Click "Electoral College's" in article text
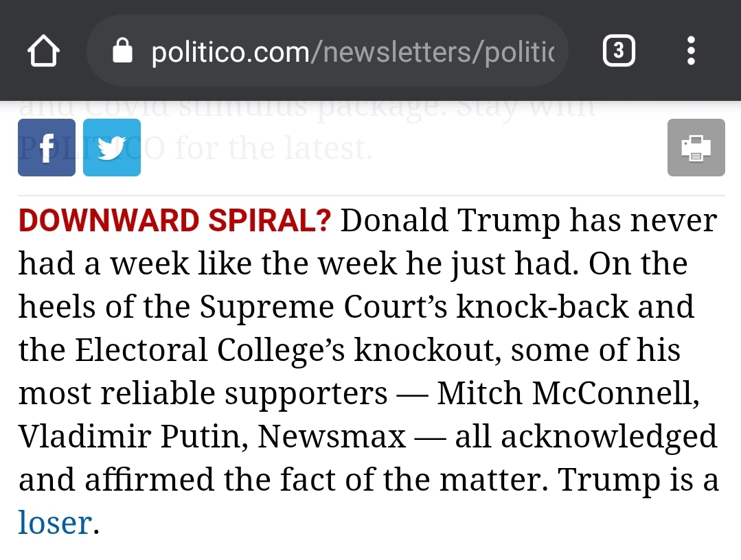 (x=210, y=351)
